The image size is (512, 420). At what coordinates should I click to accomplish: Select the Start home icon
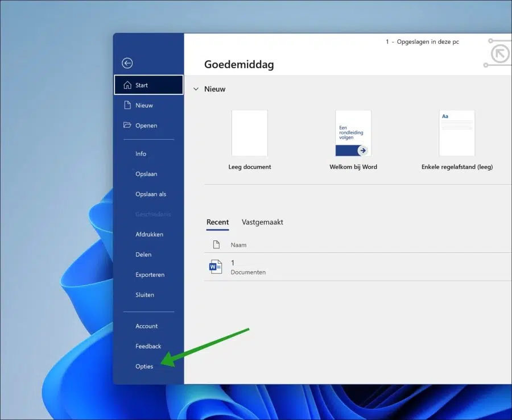(x=127, y=85)
